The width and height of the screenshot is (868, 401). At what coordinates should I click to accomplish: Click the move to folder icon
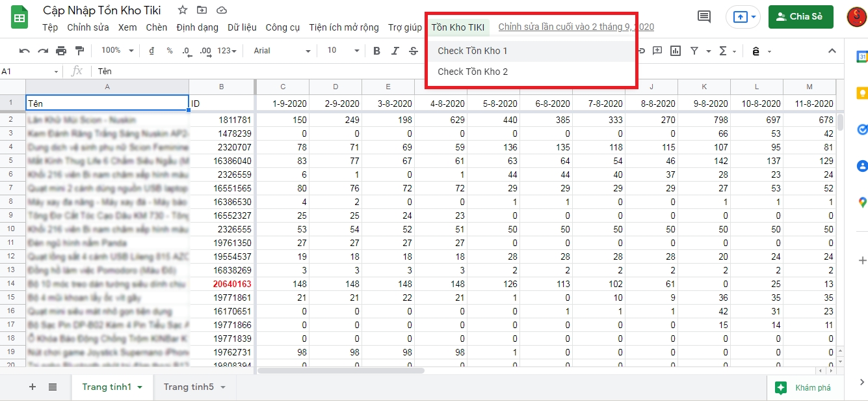pos(202,10)
